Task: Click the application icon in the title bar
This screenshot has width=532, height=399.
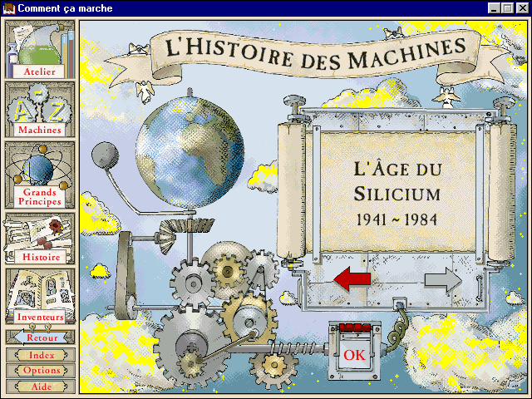Action: [x=9, y=8]
